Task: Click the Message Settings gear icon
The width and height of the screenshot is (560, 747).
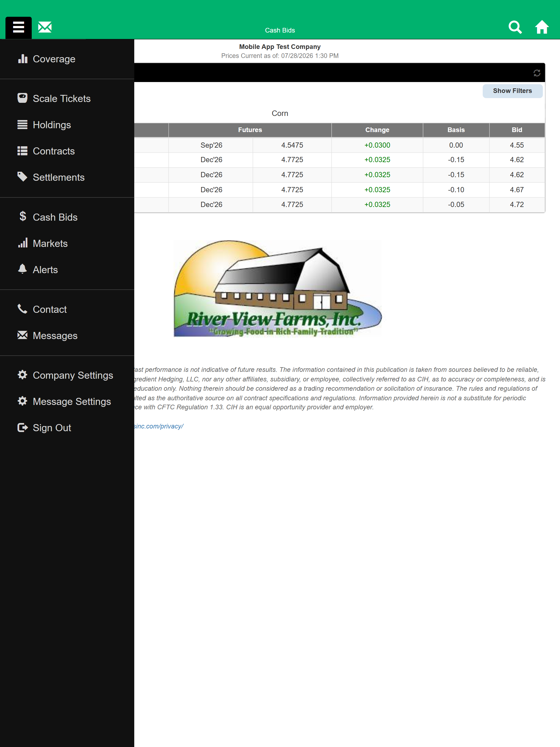Action: (x=23, y=401)
